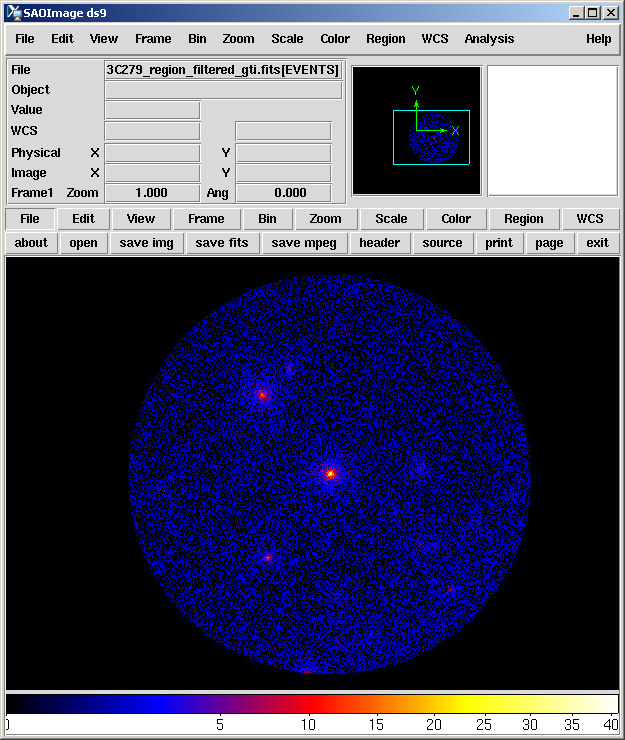Click the Zoom value field showing 1.000

coord(152,193)
